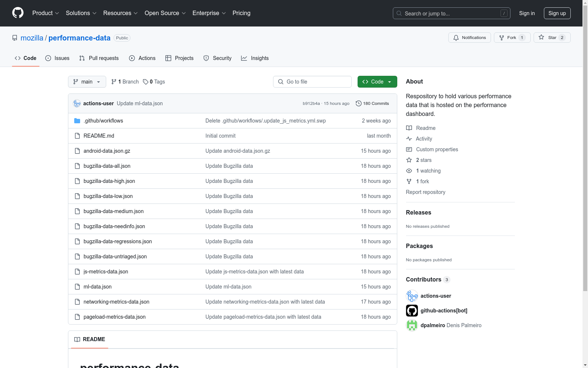The image size is (588, 368).
Task: Open the pageload-metrics-data.json file
Action: point(115,317)
